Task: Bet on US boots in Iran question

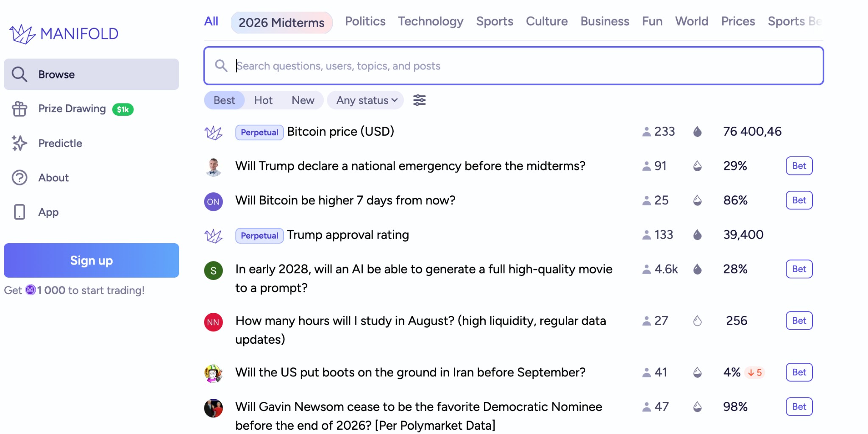Action: [x=799, y=372]
